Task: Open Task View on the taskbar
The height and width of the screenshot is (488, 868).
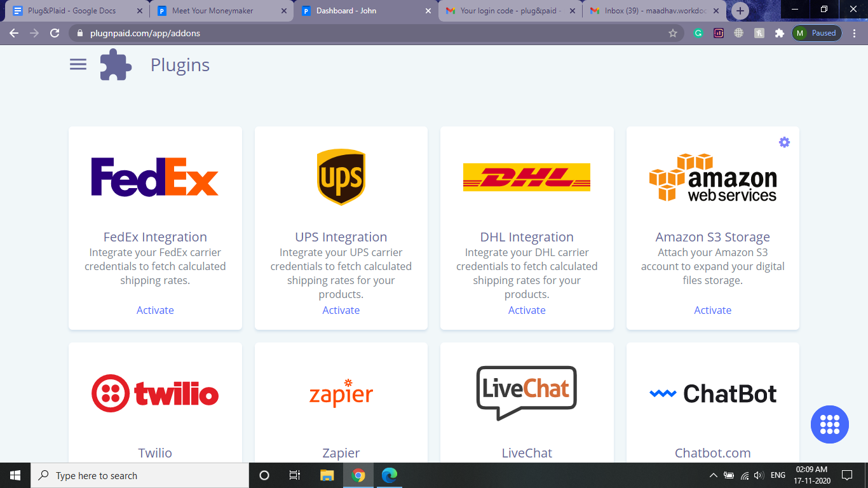Action: [x=295, y=475]
